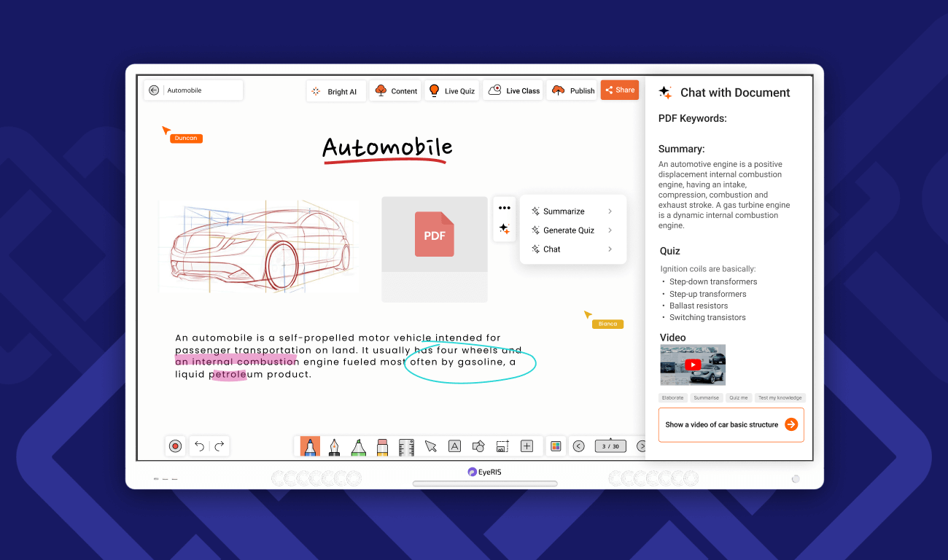Select the fountain pen tool
This screenshot has height=560, width=948.
click(x=334, y=447)
